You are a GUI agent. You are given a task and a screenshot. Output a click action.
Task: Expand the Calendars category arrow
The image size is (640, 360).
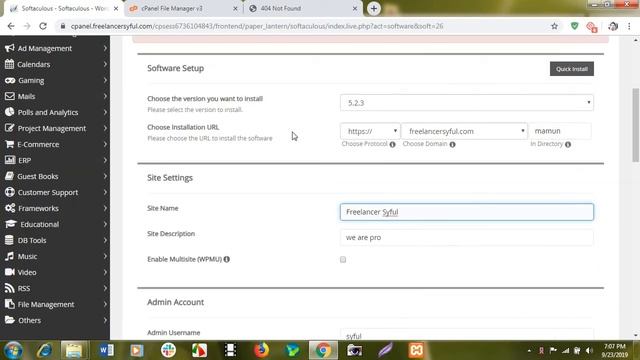(x=105, y=64)
